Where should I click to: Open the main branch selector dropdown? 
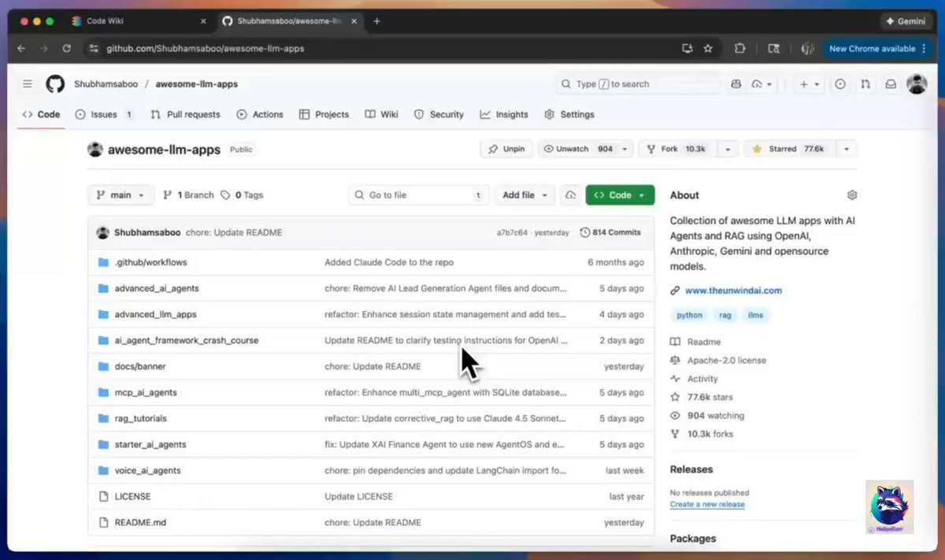point(120,195)
